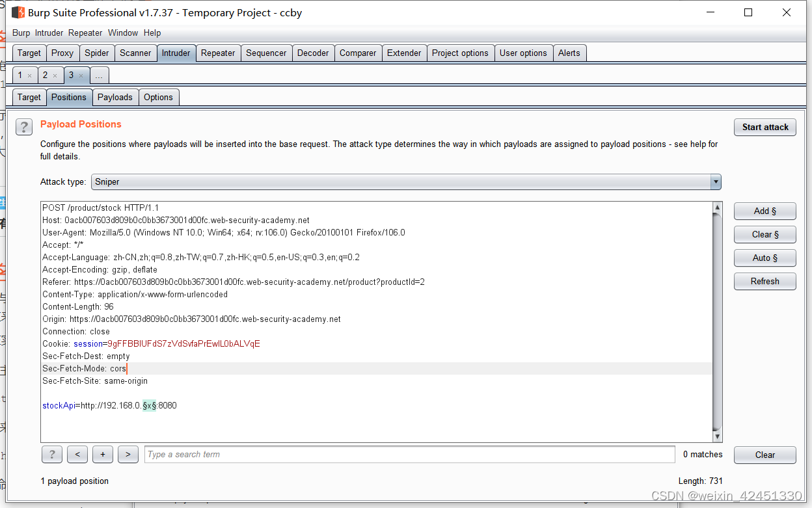This screenshot has height=508, width=812.
Task: Click the Payload Positions help question icon
Action: pyautogui.click(x=24, y=127)
